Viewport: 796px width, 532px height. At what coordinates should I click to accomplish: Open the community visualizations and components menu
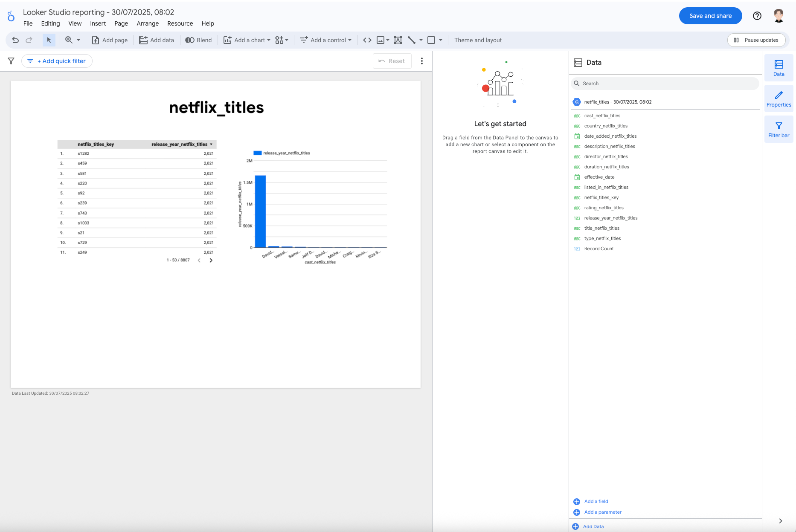click(x=282, y=40)
